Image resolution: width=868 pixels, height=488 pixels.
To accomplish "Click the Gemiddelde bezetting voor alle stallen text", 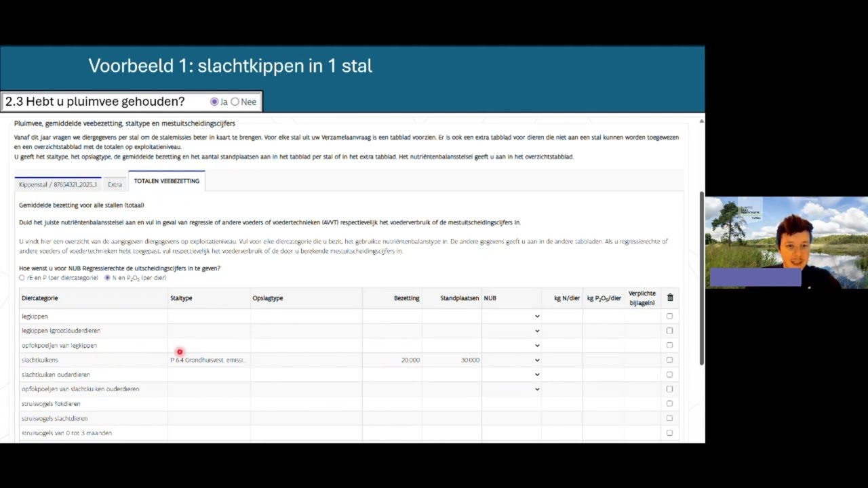I will pyautogui.click(x=81, y=205).
